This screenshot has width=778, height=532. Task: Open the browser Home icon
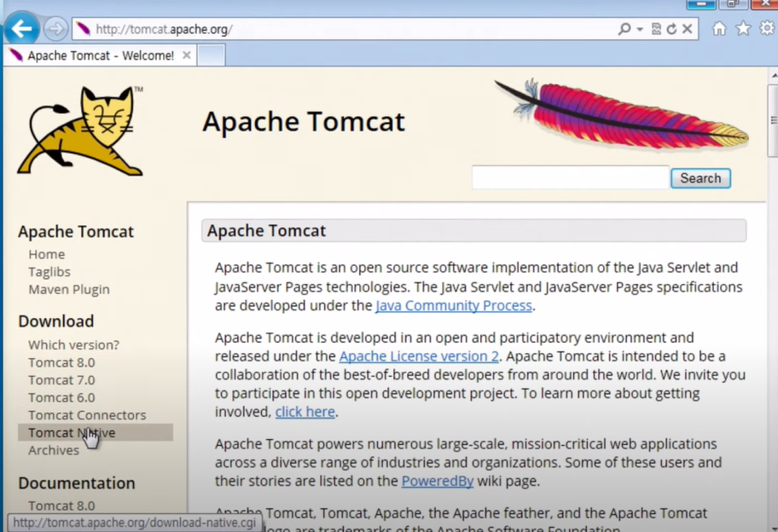(719, 28)
